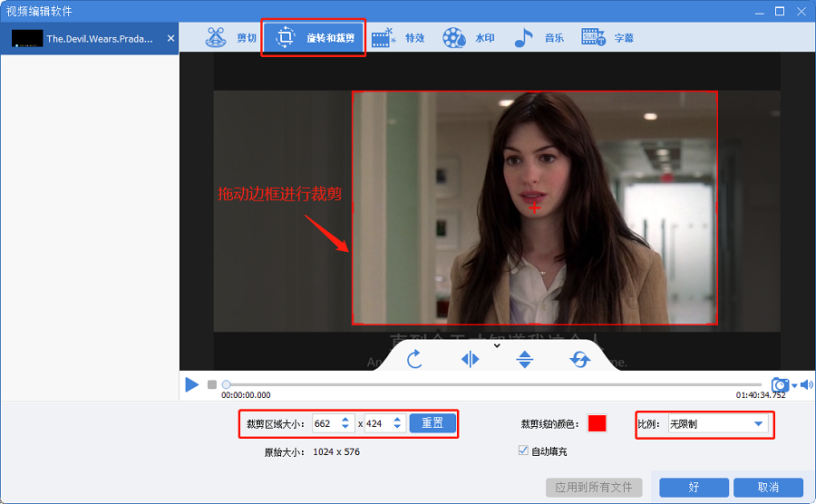Click the vertical flip icon

(525, 359)
